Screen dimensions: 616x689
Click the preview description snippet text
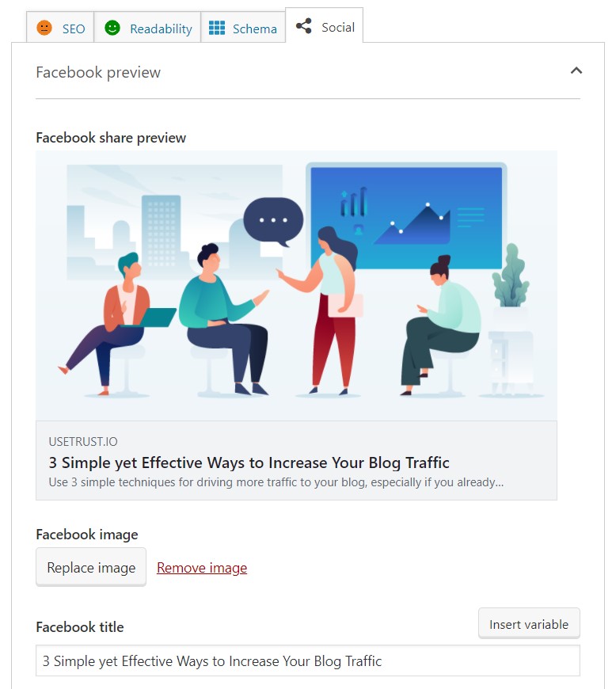[x=276, y=482]
